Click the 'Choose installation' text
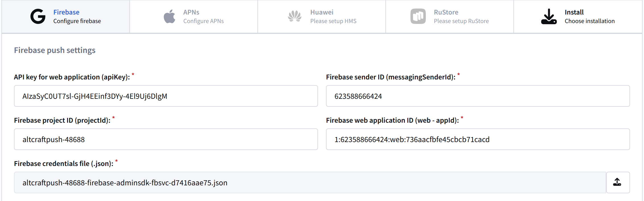The width and height of the screenshot is (644, 201). click(x=590, y=21)
